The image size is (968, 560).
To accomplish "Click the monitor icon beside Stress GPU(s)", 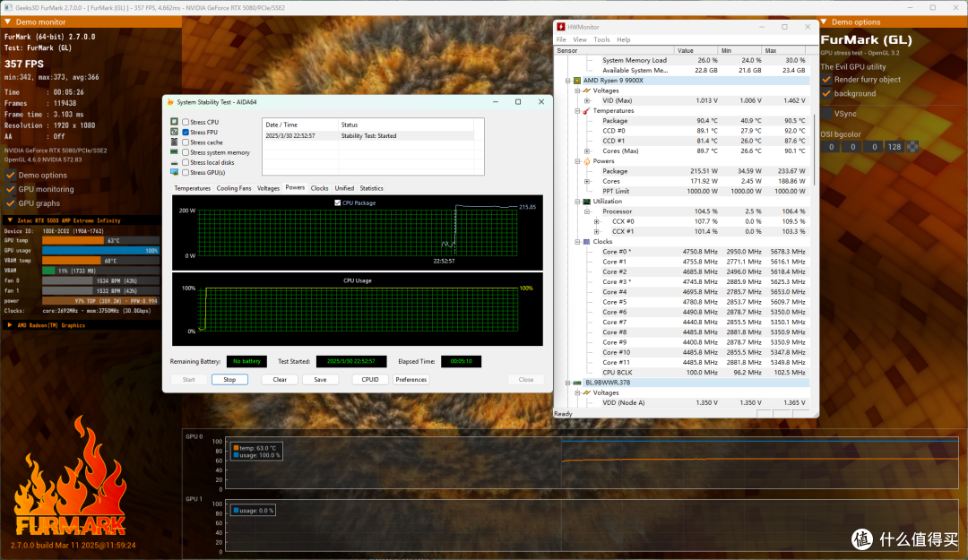I will point(174,172).
